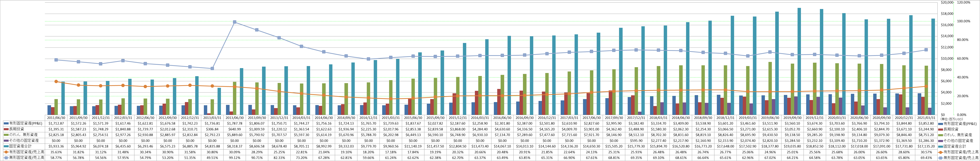
Task: Click the 120.00% secondary axis label
Action: click(x=963, y=2)
